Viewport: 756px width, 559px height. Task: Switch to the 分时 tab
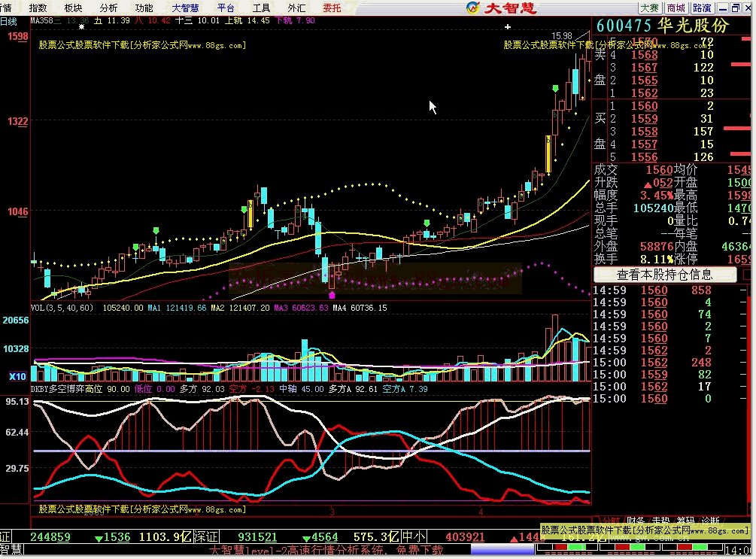tap(610, 521)
